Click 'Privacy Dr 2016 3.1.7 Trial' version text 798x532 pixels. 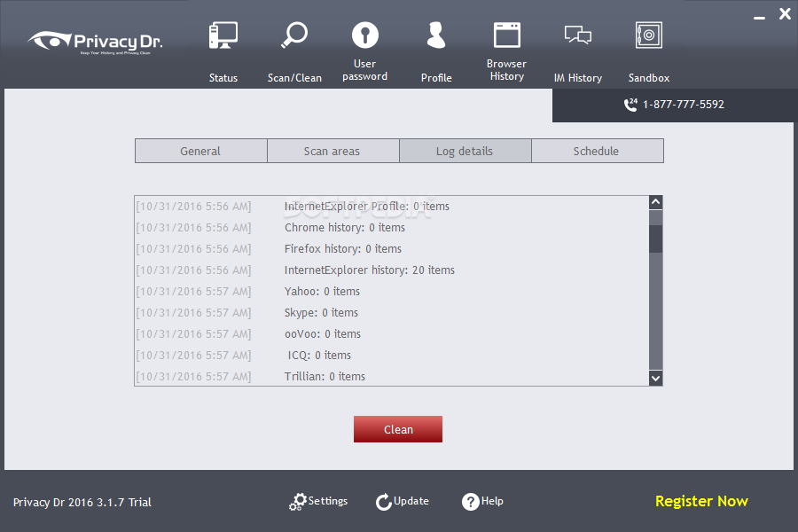82,502
